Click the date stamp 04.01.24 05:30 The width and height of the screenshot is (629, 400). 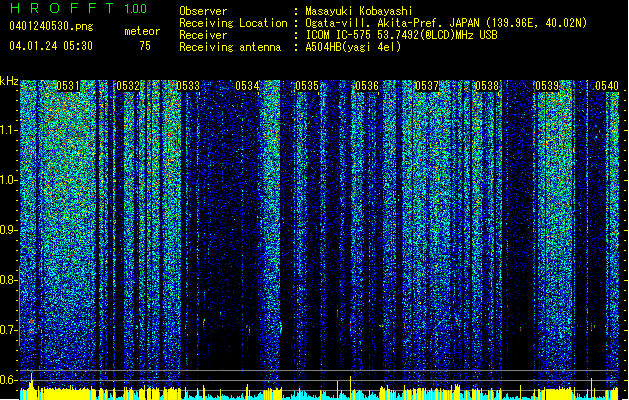tap(51, 46)
